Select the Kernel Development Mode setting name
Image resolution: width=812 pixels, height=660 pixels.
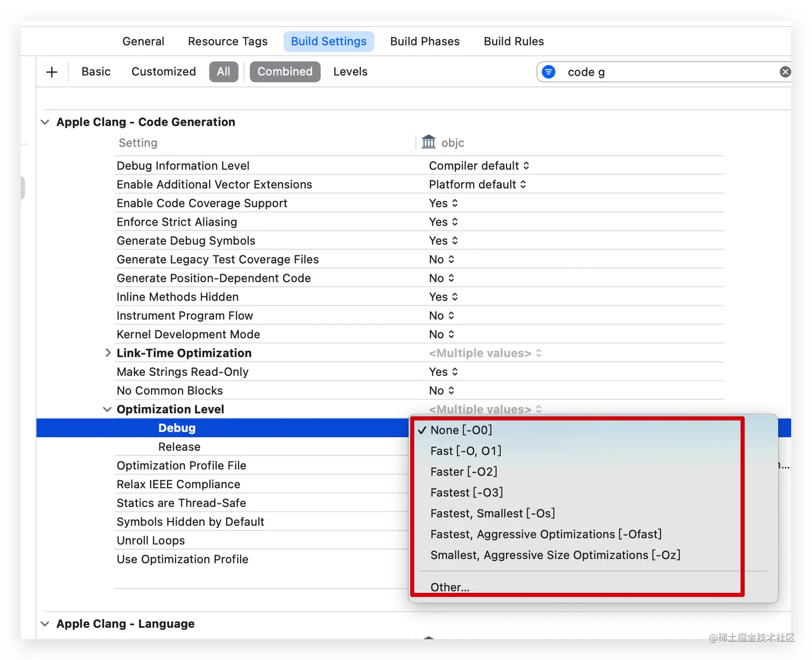189,335
